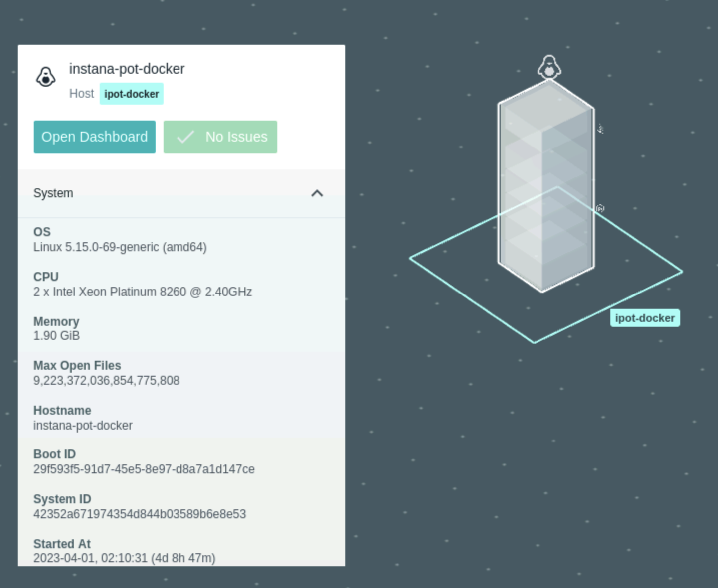Click the ipot-docker tag next to Host

132,94
